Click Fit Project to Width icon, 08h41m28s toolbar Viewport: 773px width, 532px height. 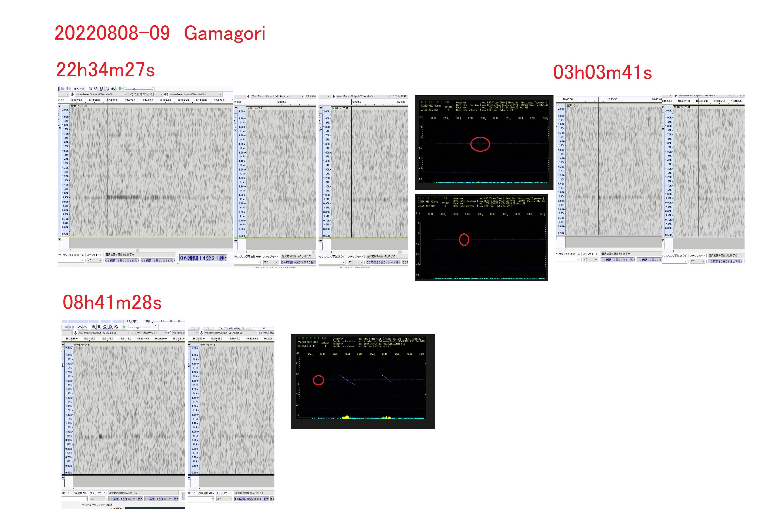tap(110, 327)
